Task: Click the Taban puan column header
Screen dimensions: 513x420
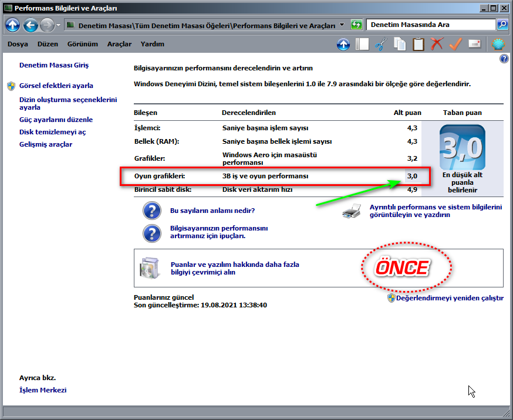Action: (x=463, y=113)
